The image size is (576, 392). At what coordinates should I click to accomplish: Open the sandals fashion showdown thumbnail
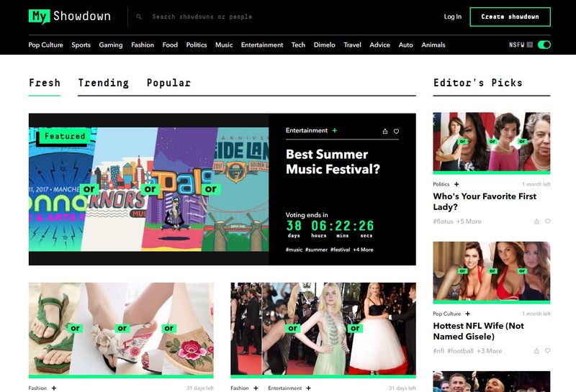click(x=121, y=329)
